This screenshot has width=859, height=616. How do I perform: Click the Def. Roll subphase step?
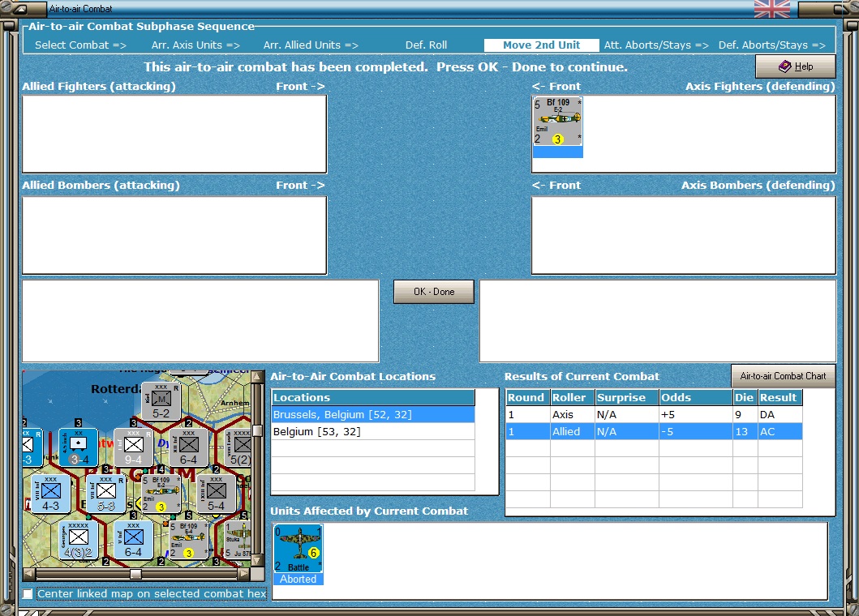click(426, 45)
